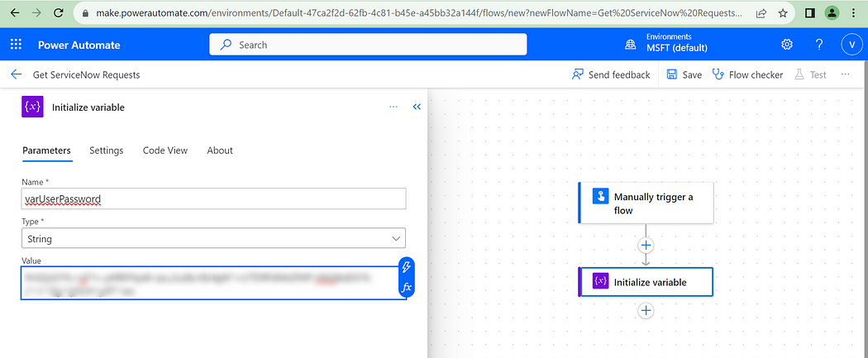
Task: Add a step after Initialize variable
Action: click(x=646, y=310)
